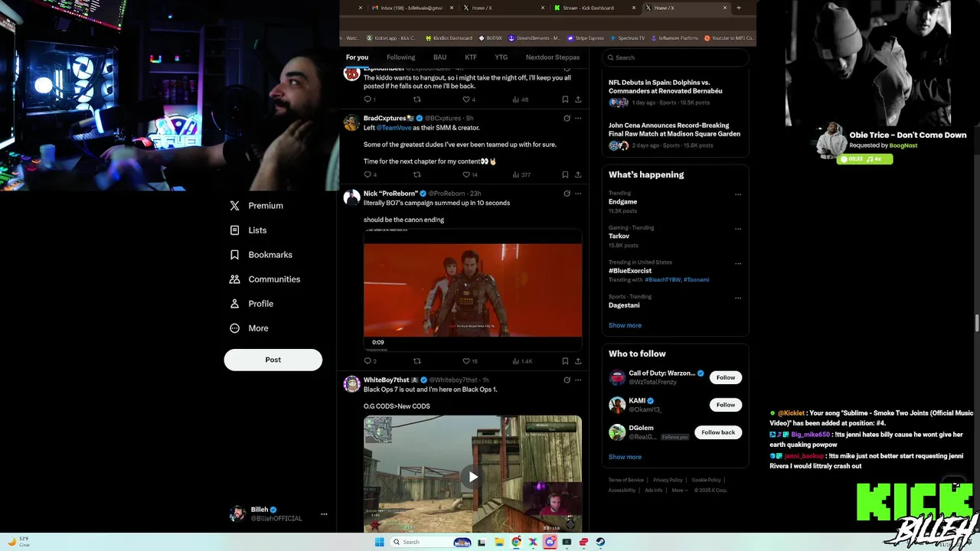Open options for Dagestani trend
980x551 pixels.
pos(738,298)
